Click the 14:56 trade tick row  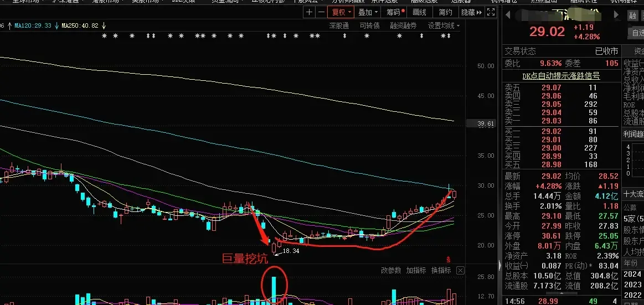pyautogui.click(x=561, y=301)
